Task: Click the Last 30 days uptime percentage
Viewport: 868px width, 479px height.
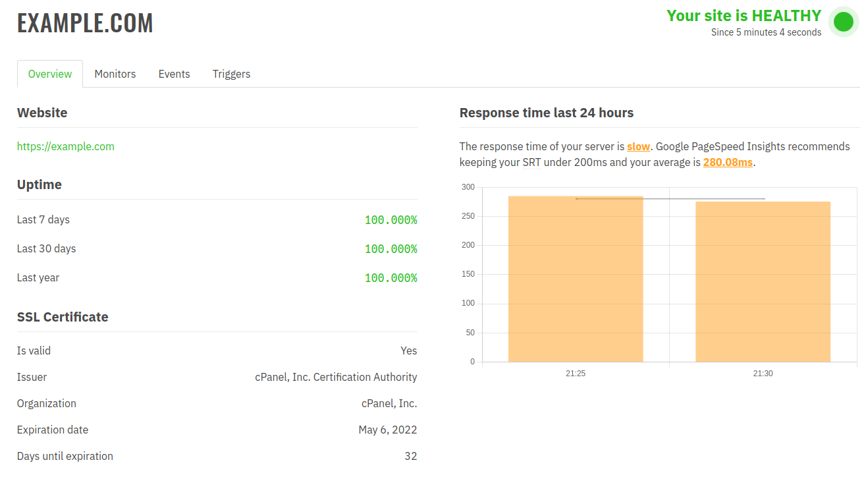Action: coord(391,248)
